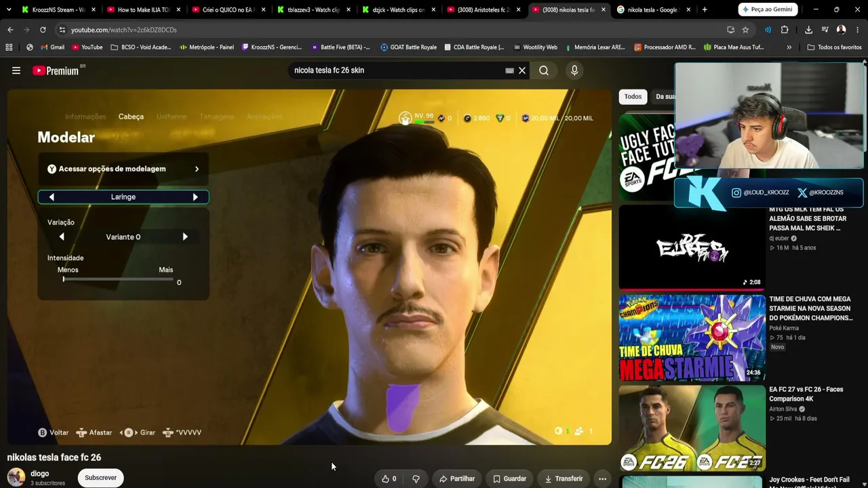This screenshot has width=868, height=488.
Task: Click left arrow beside Laringe
Action: pos(51,197)
